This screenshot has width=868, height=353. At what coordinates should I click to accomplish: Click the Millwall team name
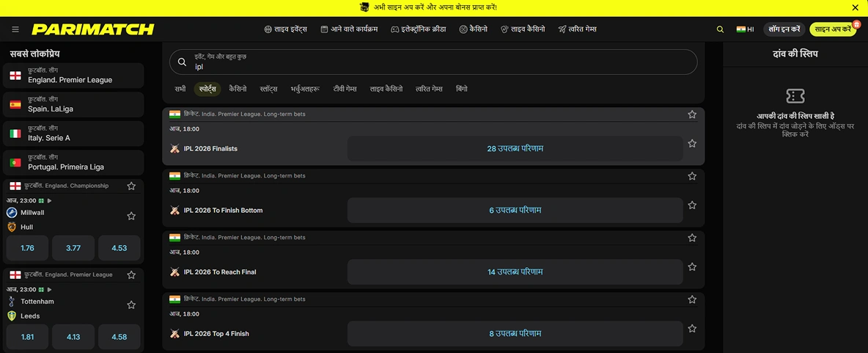32,212
